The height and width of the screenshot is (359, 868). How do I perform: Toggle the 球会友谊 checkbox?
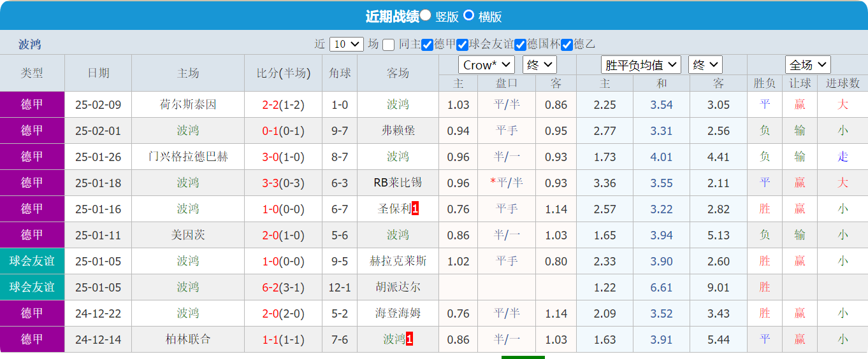(463, 45)
